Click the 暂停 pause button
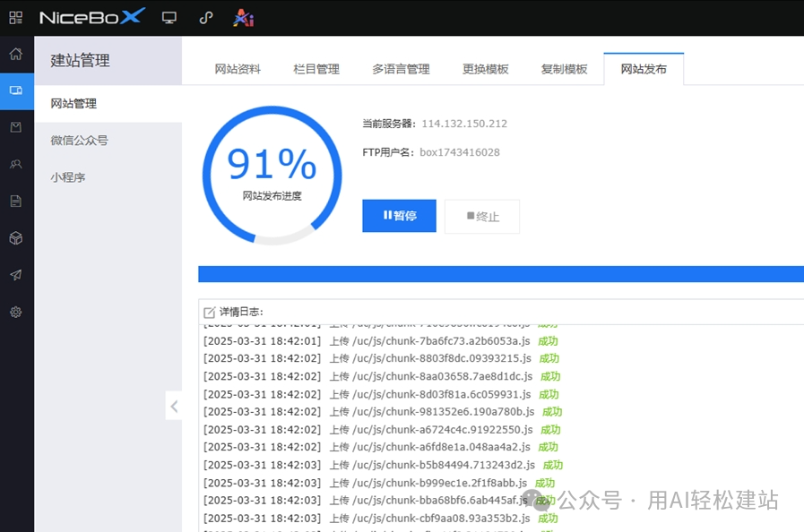The width and height of the screenshot is (804, 532). click(398, 216)
